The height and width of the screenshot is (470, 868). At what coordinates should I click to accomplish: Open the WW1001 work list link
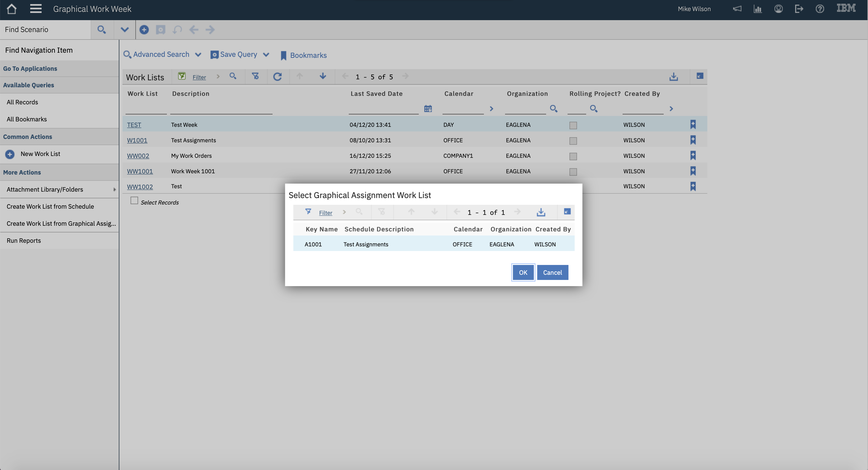(140, 171)
